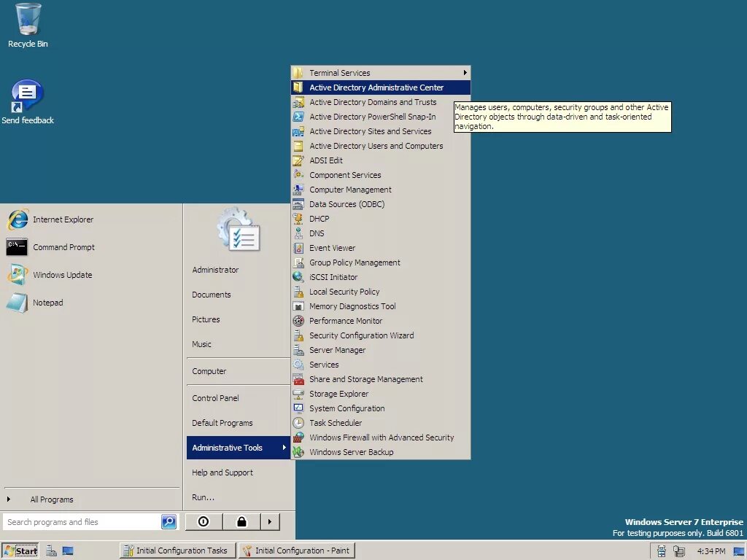This screenshot has width=747, height=560.
Task: Open Send feedback desktop shortcut
Action: coord(28,102)
